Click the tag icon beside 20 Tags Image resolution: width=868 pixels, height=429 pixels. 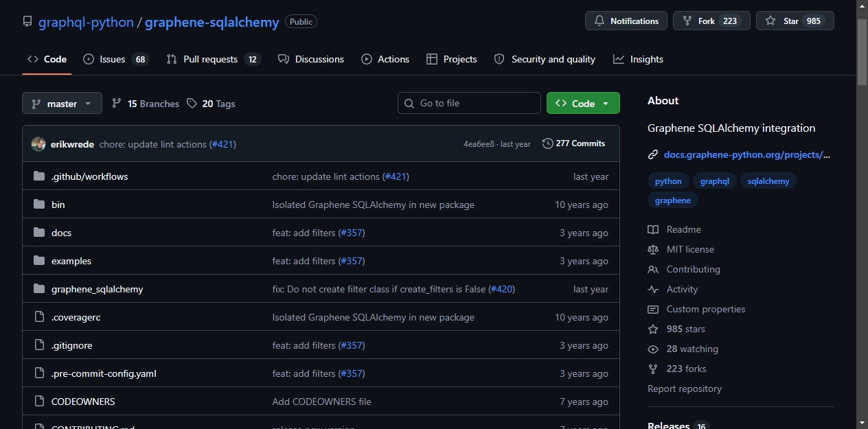point(192,103)
